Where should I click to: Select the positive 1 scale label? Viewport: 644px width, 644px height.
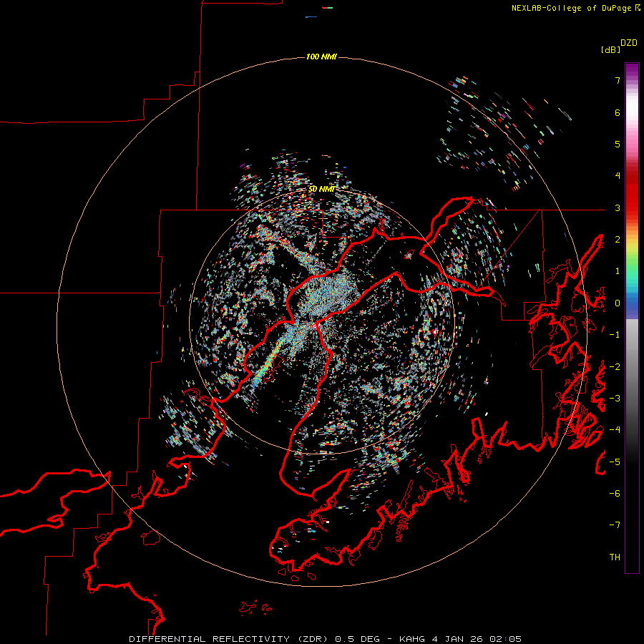[618, 271]
